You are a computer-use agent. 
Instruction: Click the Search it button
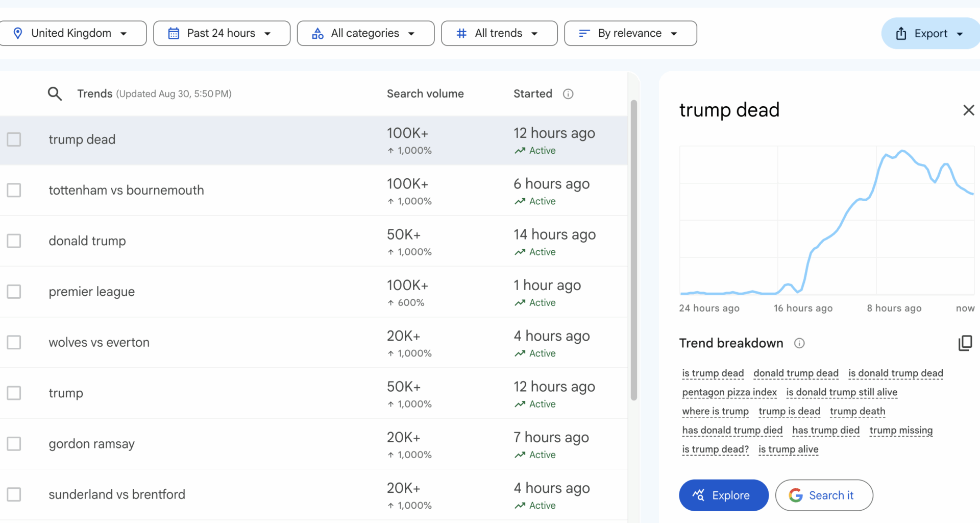[x=824, y=495]
